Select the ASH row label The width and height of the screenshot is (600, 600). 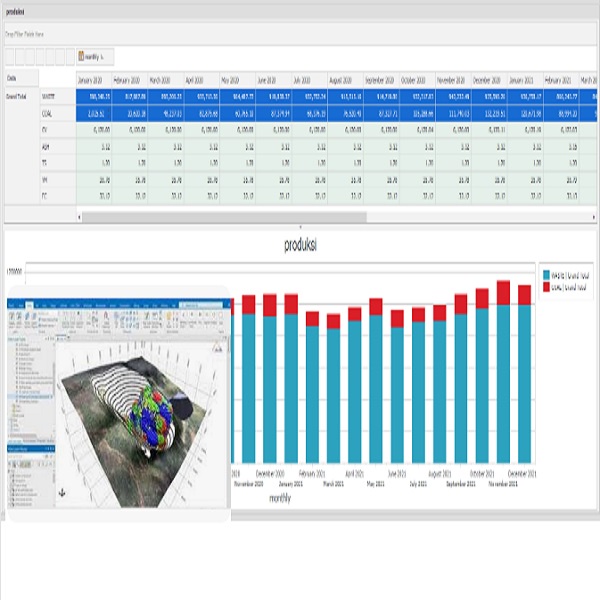[x=57, y=147]
